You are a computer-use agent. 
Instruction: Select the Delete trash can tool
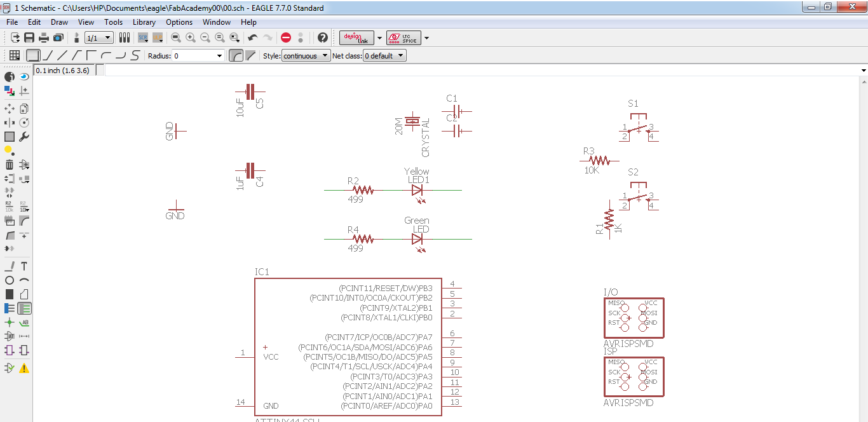click(10, 165)
